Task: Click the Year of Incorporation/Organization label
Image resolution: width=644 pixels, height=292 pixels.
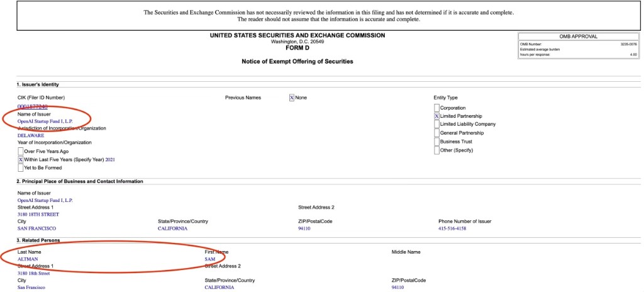Action: [55, 142]
